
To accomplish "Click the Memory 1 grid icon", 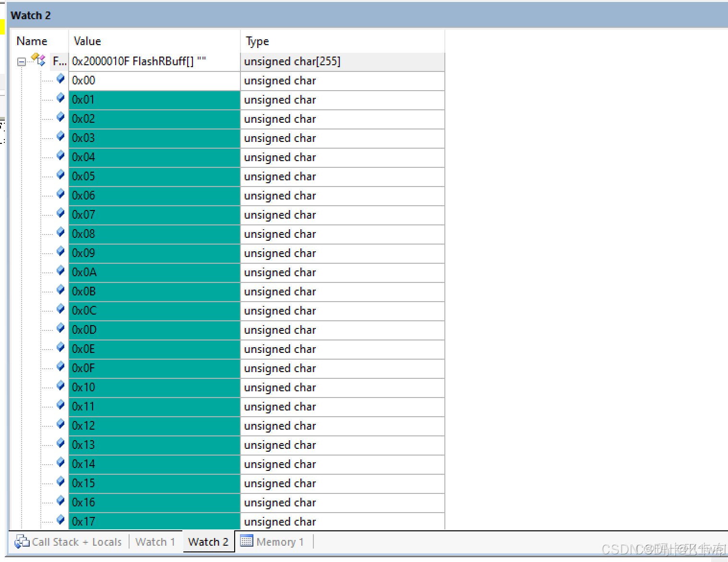I will click(x=246, y=541).
